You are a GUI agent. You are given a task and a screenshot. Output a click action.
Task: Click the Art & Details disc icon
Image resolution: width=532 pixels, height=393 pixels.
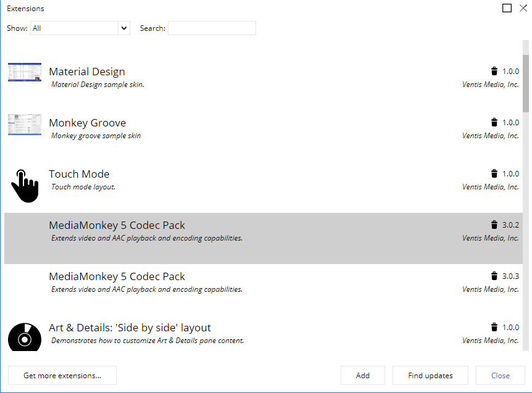25,338
